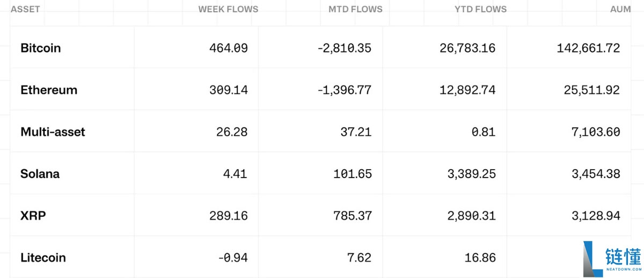Click the Multi-asset row label
Image resolution: width=644 pixels, height=278 pixels.
(53, 132)
